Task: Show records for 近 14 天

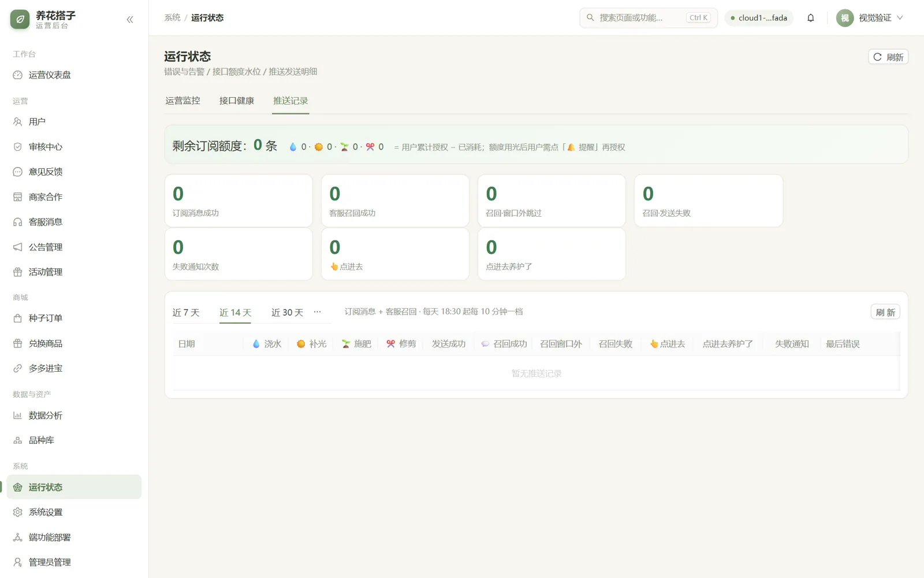Action: click(235, 313)
